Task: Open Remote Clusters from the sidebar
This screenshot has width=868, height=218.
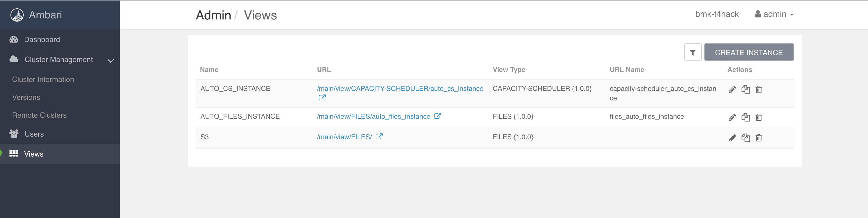Action: (39, 115)
